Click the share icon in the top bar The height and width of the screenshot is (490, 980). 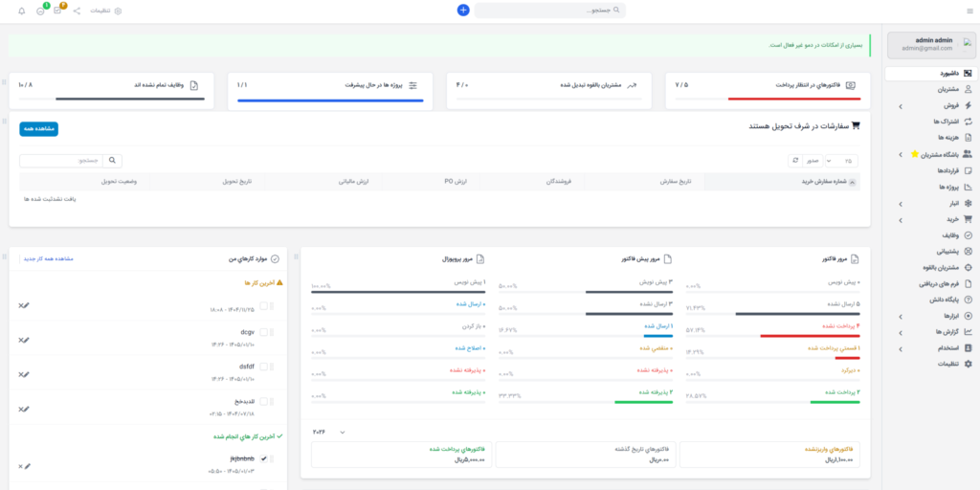click(x=77, y=11)
